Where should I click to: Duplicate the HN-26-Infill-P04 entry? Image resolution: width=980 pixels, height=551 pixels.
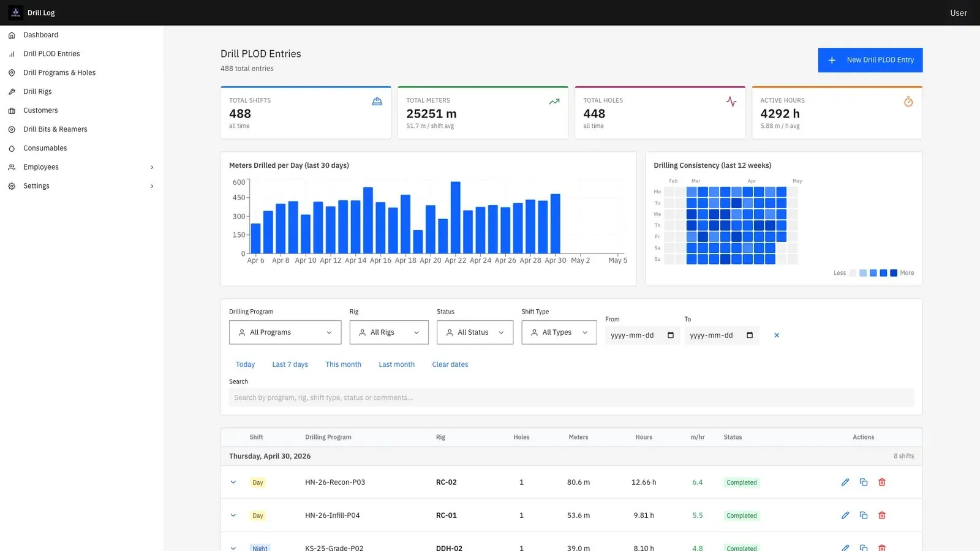(x=864, y=515)
